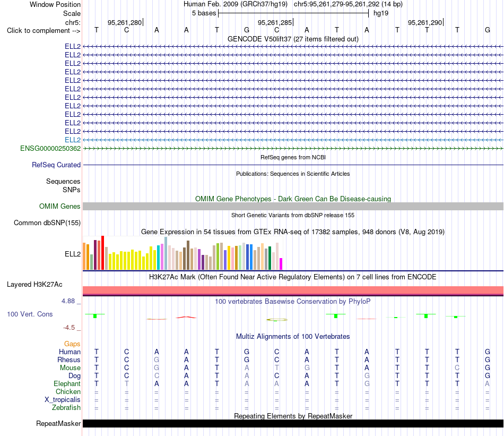
Task: Click the RepeatMasker track label
Action: tap(58, 423)
